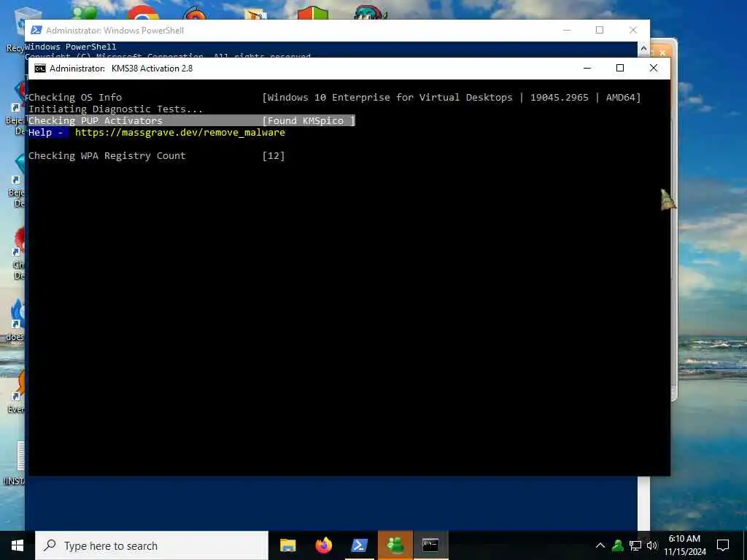Close the KMS38 Activation window

tap(654, 68)
